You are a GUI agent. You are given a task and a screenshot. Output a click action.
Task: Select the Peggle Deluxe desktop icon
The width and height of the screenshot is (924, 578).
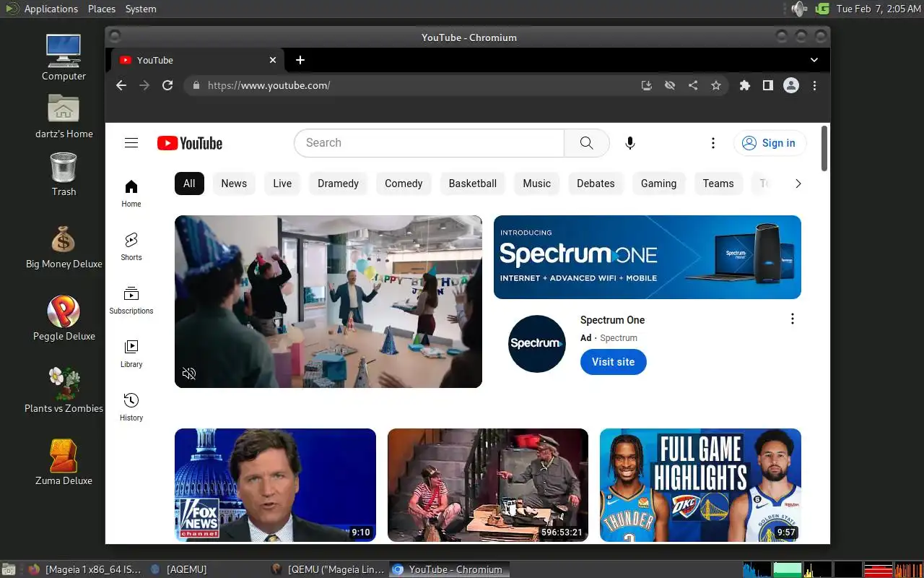(x=64, y=318)
